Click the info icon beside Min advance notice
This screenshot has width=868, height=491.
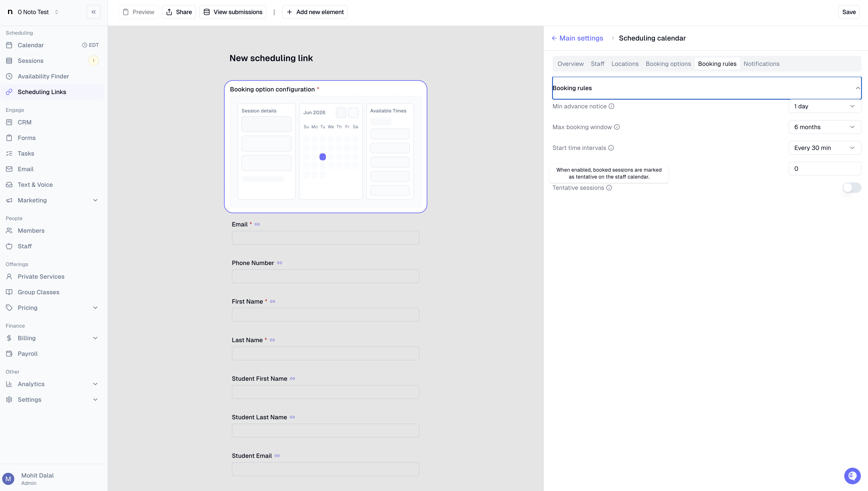[611, 106]
